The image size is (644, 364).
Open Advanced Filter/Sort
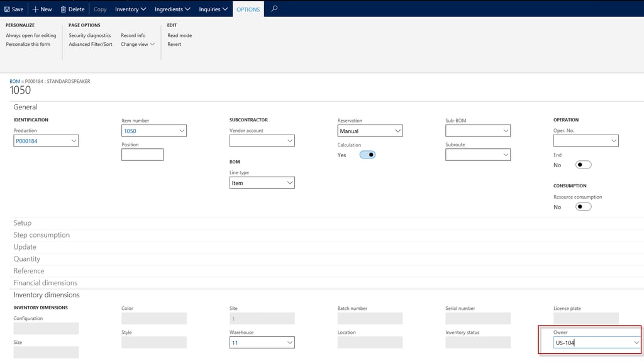91,44
